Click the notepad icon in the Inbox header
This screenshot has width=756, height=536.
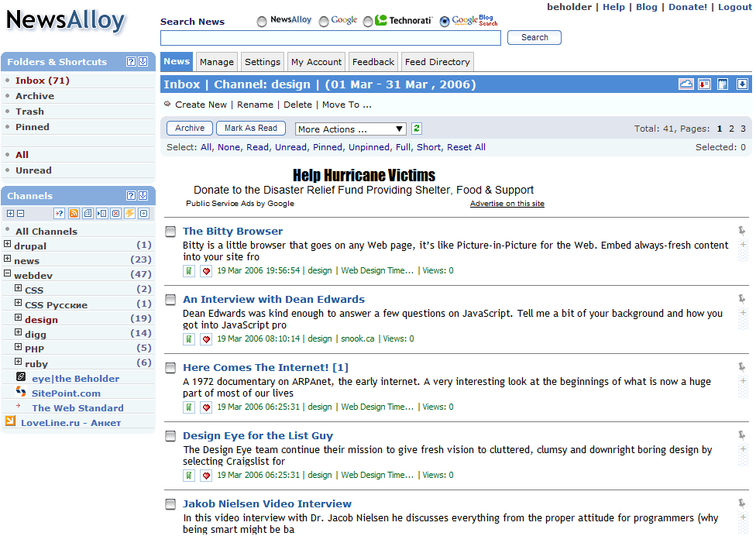click(723, 84)
